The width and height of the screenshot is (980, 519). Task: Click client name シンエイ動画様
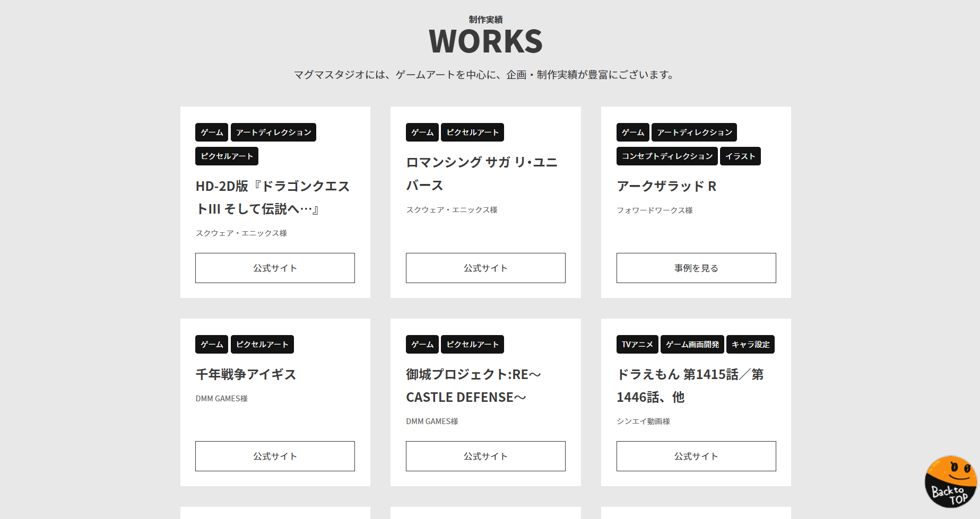tap(643, 421)
